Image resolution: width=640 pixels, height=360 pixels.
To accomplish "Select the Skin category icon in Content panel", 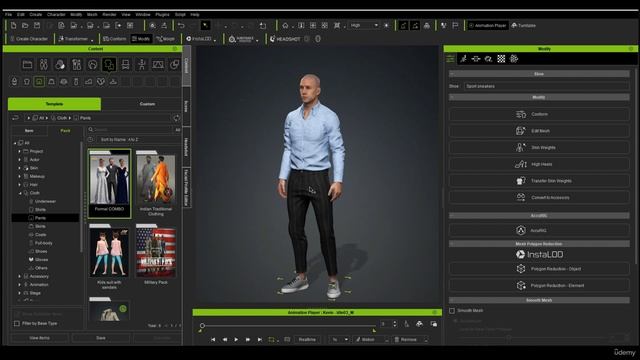I will [x=60, y=64].
